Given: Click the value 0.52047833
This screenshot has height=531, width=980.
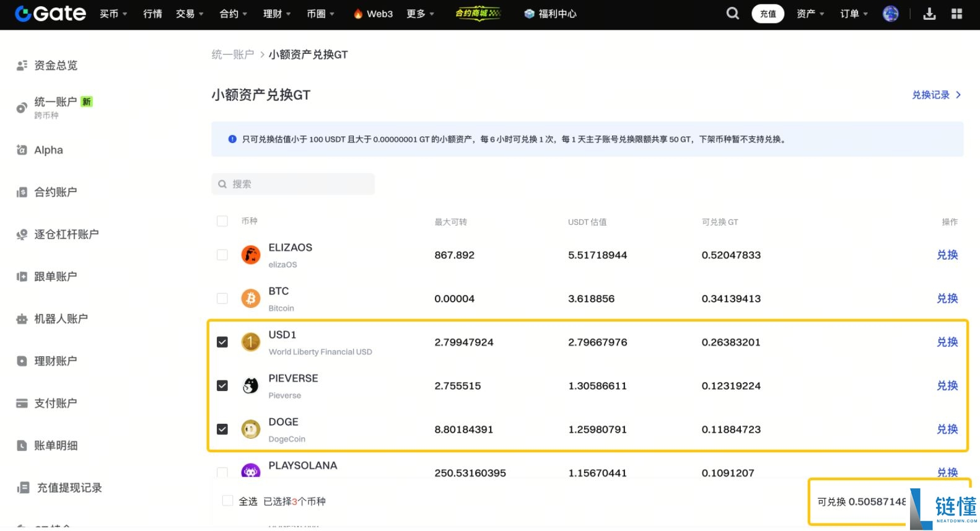Looking at the screenshot, I should [x=731, y=255].
